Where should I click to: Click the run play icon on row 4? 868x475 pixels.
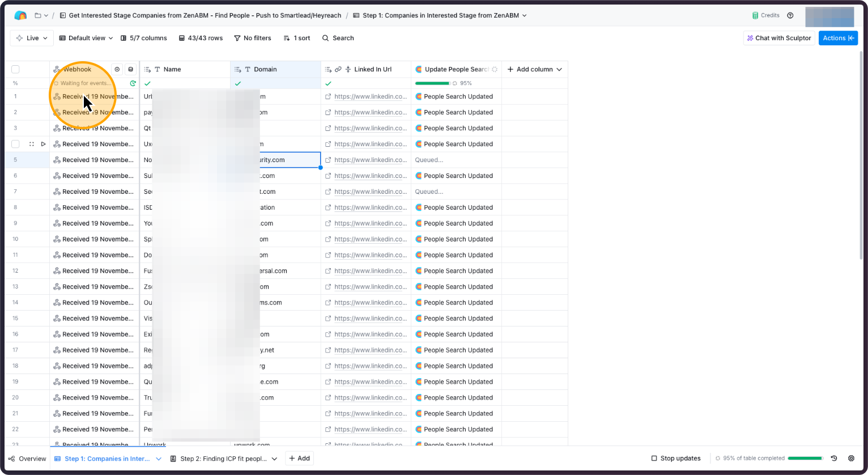43,144
